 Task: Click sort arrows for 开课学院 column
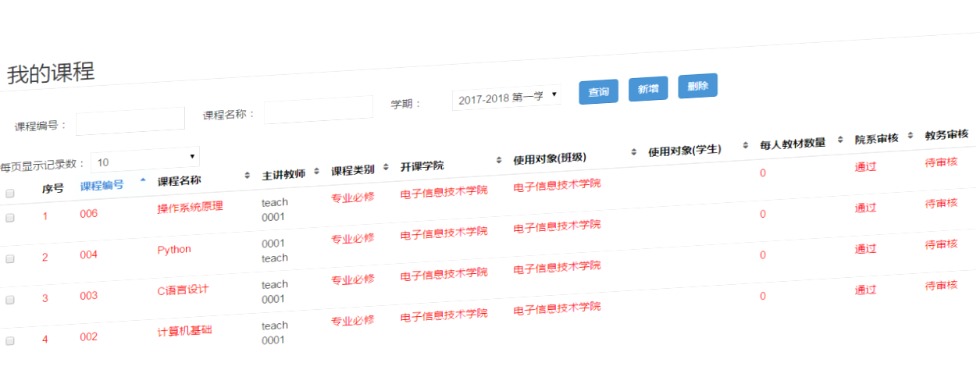click(498, 160)
